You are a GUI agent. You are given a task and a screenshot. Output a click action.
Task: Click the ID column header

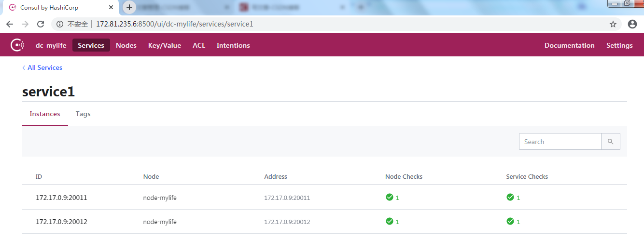(39, 176)
